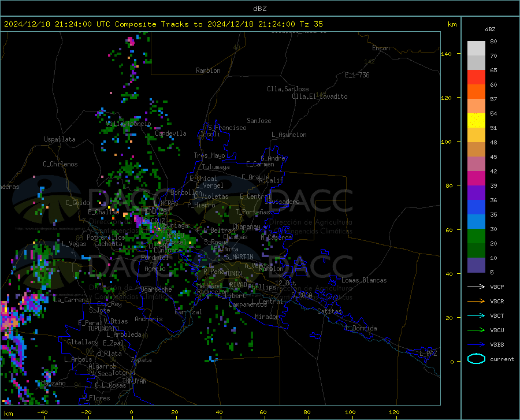Click the S_Francisco place label
Viewport: 520px width, 420px height.
[227, 128]
